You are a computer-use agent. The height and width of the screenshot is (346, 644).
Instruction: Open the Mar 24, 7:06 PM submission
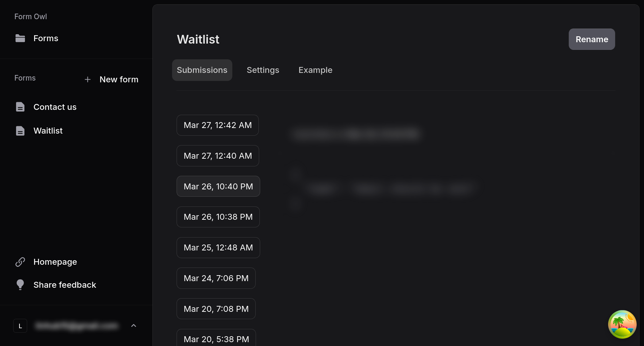(x=216, y=278)
